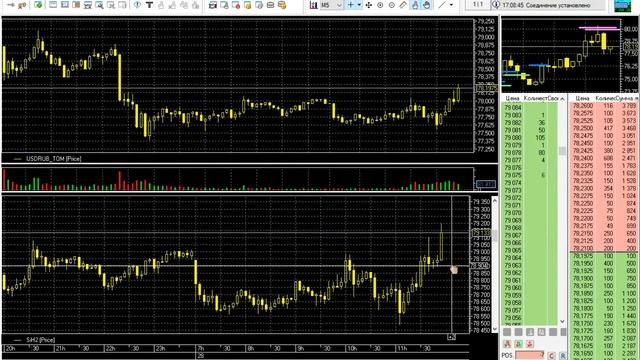The width and height of the screenshot is (640, 360).
Task: Click the 78,1950 bid price row
Action: (x=604, y=263)
